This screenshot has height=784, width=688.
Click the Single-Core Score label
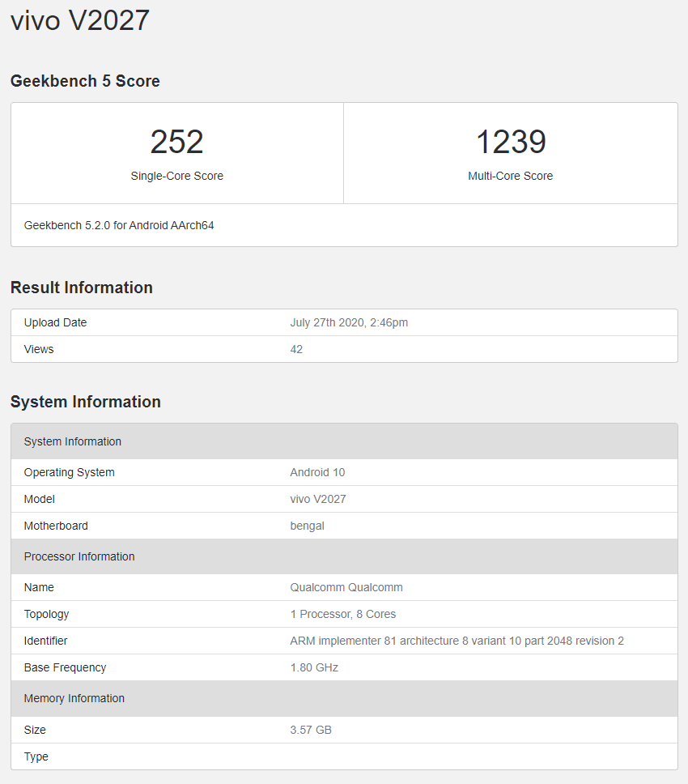(x=176, y=176)
